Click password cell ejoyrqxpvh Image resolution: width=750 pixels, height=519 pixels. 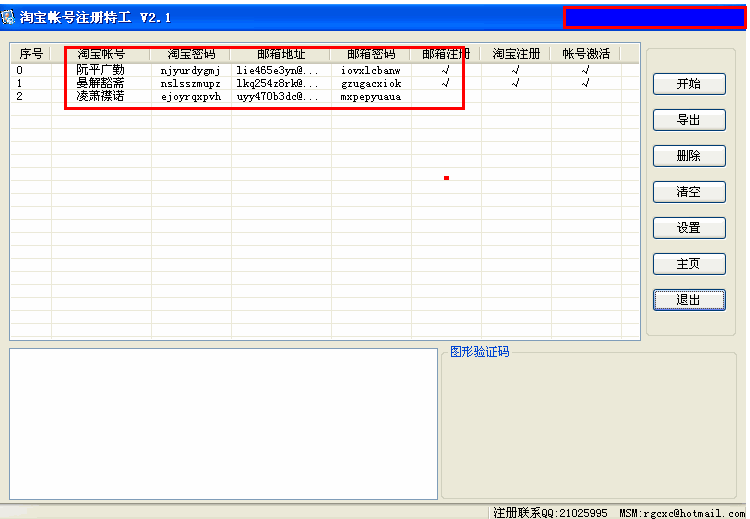point(190,97)
